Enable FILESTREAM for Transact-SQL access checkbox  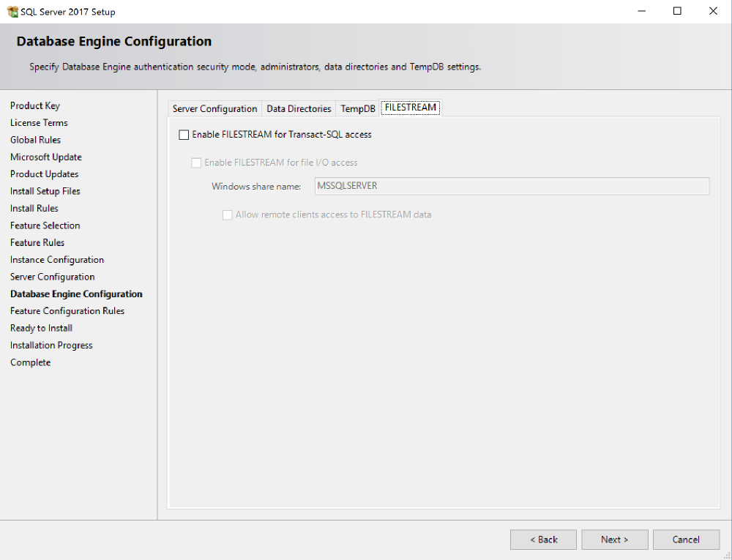point(184,135)
